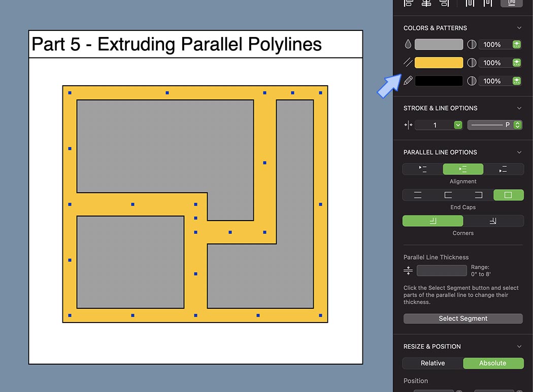
Task: Collapse the Stroke & Line Options section
Action: click(519, 108)
